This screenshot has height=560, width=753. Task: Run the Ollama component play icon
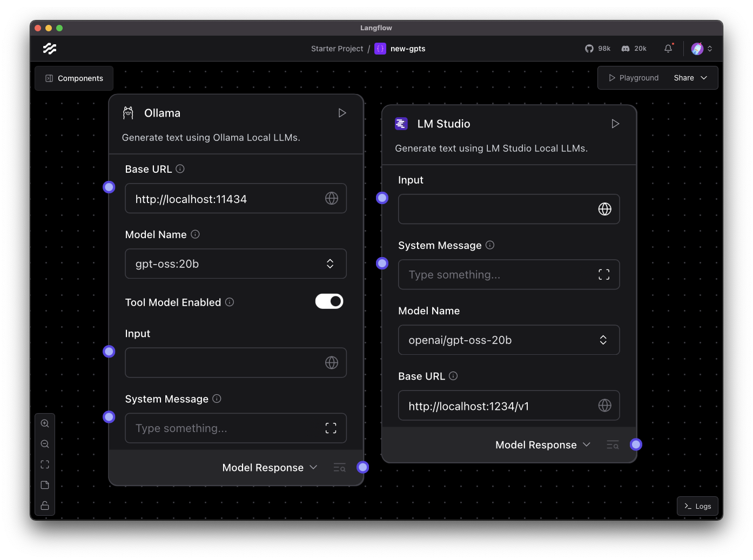click(x=342, y=113)
